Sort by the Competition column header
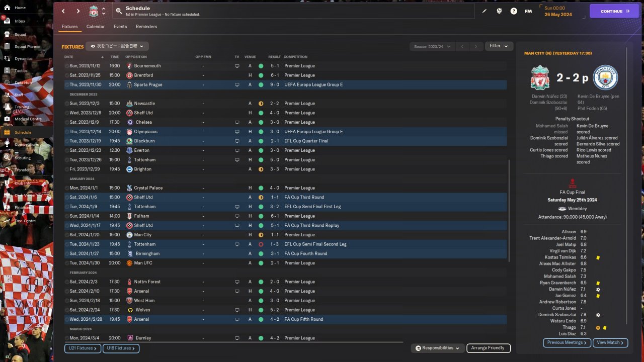 295,57
